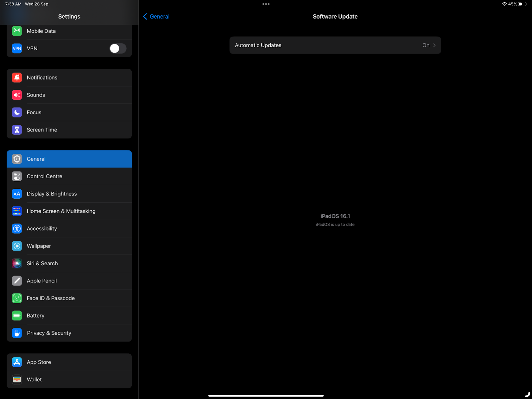Tap the home indicator bar
Image resolution: width=532 pixels, height=399 pixels.
coord(266,396)
